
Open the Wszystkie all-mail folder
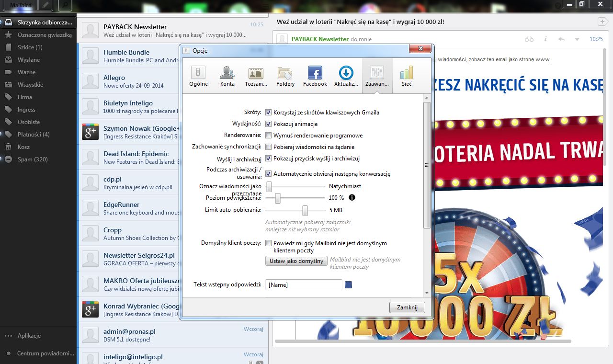[x=38, y=84]
